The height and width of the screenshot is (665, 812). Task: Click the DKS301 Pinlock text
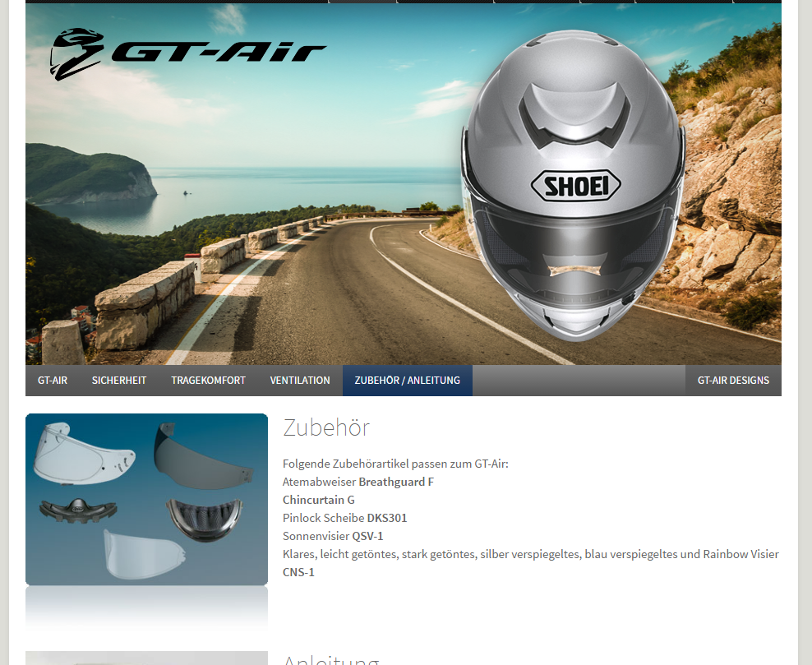click(x=387, y=518)
